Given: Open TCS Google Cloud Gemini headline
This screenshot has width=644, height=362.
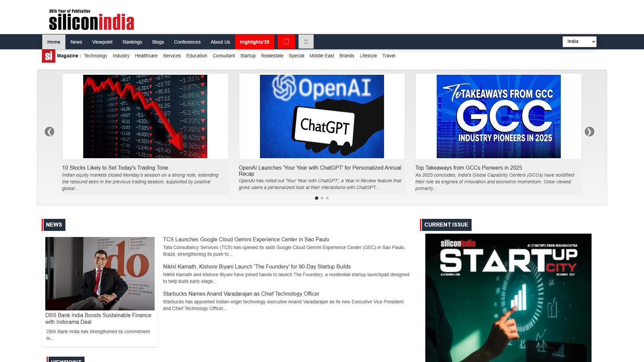Looking at the screenshot, I should 246,239.
